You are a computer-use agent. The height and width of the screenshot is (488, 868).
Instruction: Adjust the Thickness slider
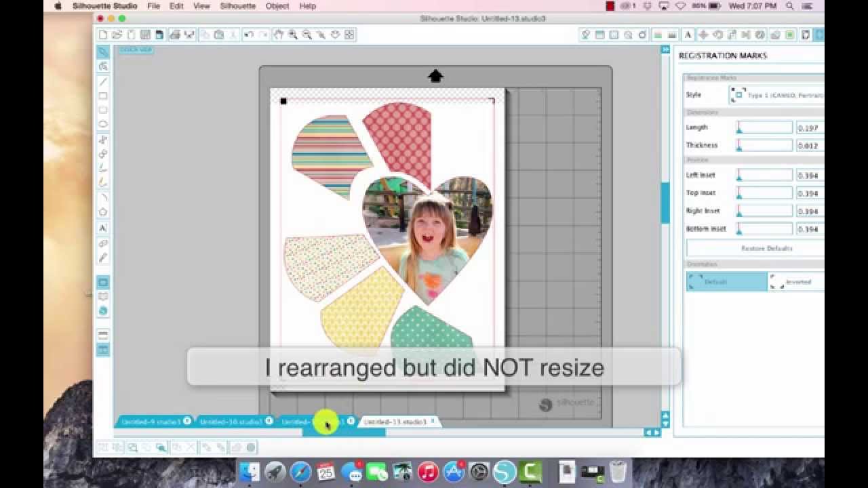764,145
